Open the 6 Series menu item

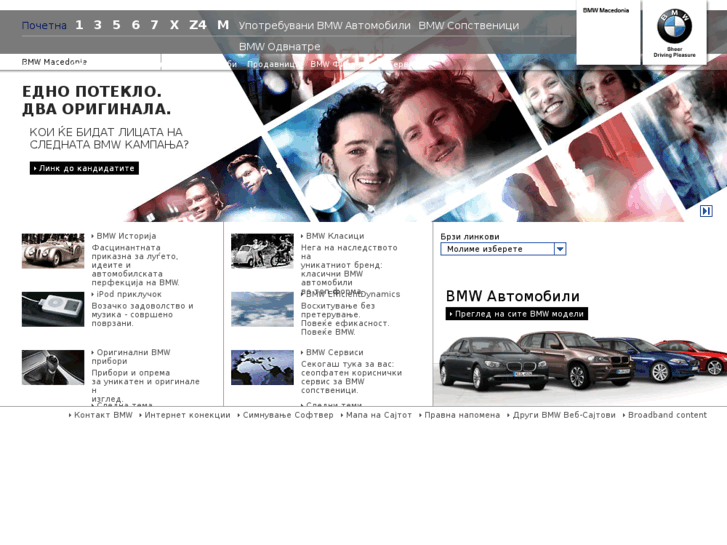135,25
